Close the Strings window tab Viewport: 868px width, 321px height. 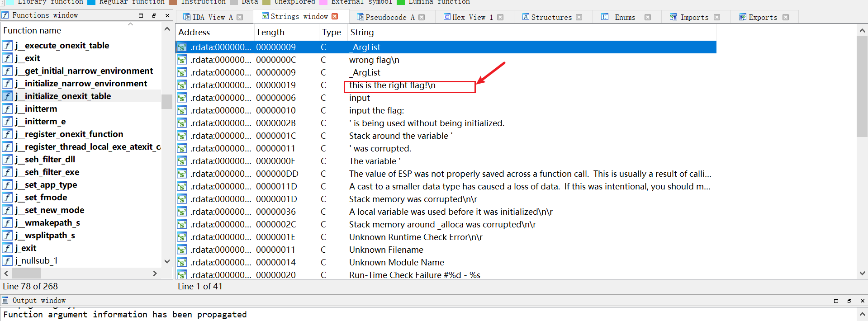tap(335, 16)
